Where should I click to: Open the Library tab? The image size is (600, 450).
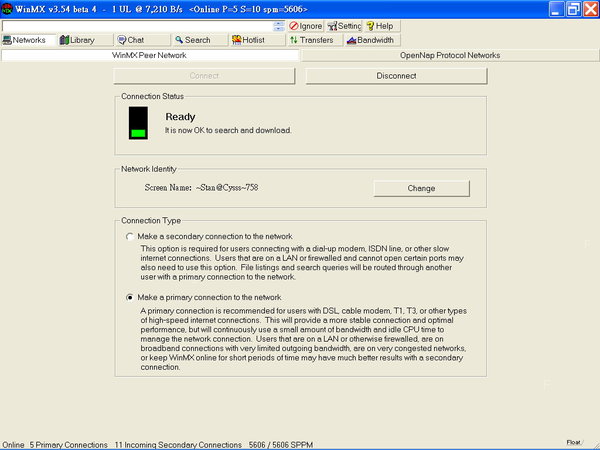click(x=86, y=40)
